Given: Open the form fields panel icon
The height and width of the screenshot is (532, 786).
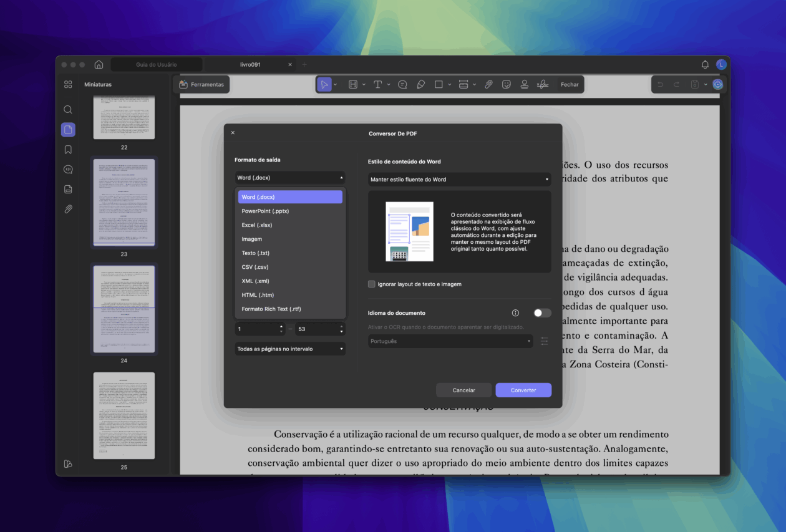Looking at the screenshot, I should coord(68,189).
